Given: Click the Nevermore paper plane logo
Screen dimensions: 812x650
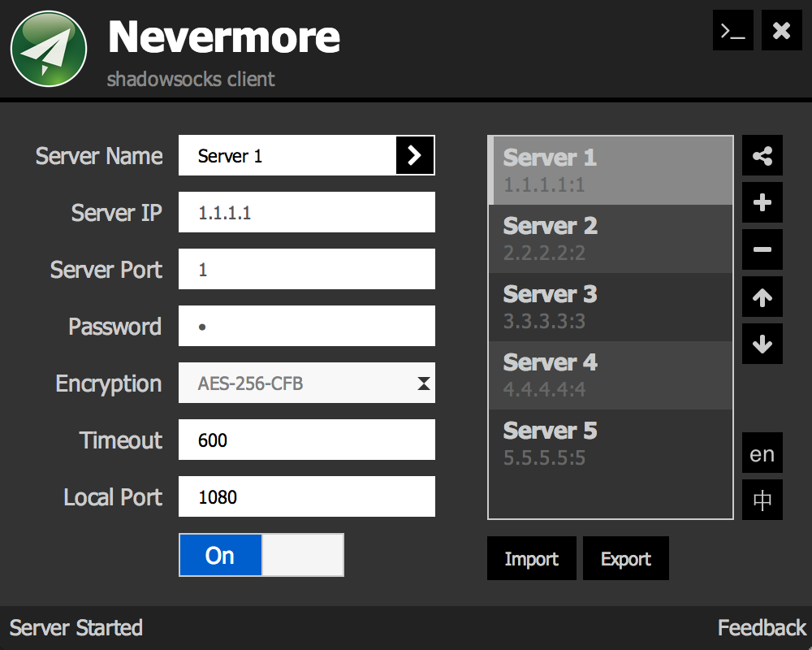Looking at the screenshot, I should [49, 49].
